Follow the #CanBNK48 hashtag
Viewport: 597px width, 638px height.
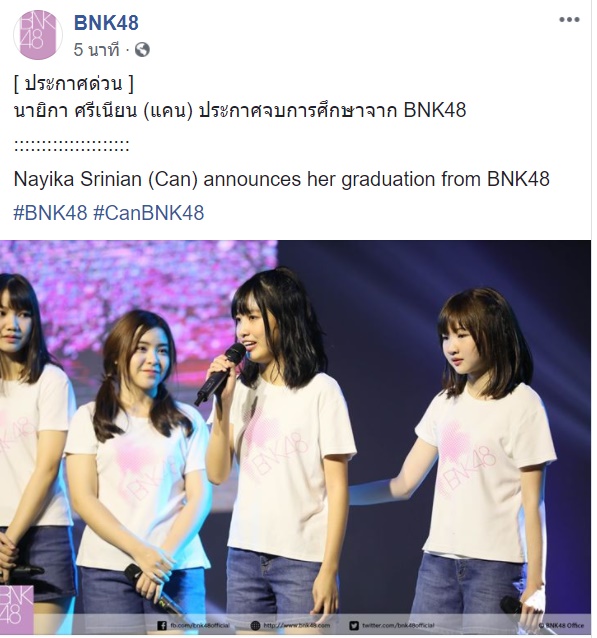[149, 213]
